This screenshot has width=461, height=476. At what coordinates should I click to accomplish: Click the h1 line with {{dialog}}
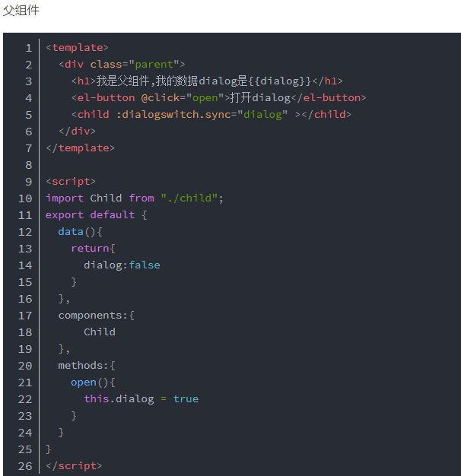[x=207, y=81]
